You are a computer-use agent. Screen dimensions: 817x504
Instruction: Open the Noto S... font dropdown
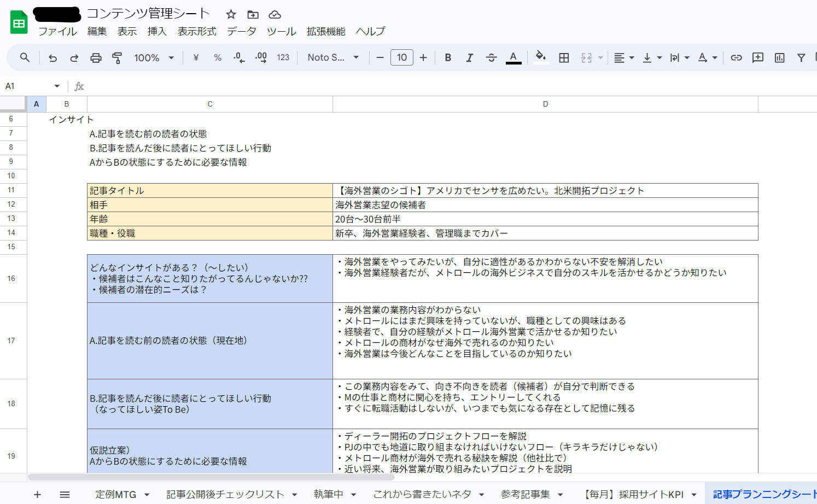333,57
